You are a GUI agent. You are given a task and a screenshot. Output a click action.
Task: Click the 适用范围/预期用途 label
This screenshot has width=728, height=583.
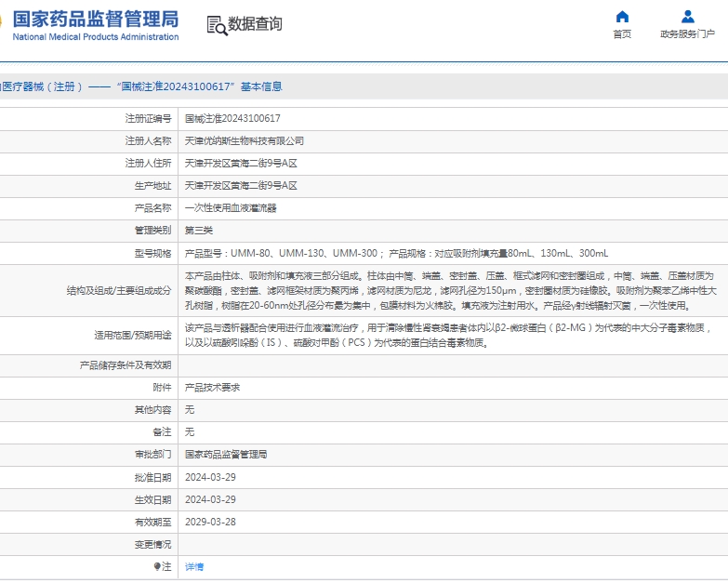(133, 335)
